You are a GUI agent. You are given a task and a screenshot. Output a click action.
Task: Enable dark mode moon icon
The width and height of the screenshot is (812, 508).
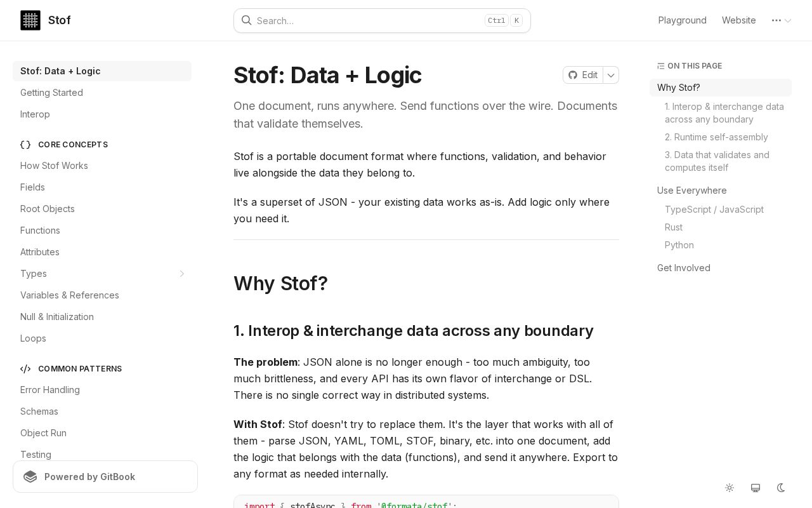click(x=781, y=488)
